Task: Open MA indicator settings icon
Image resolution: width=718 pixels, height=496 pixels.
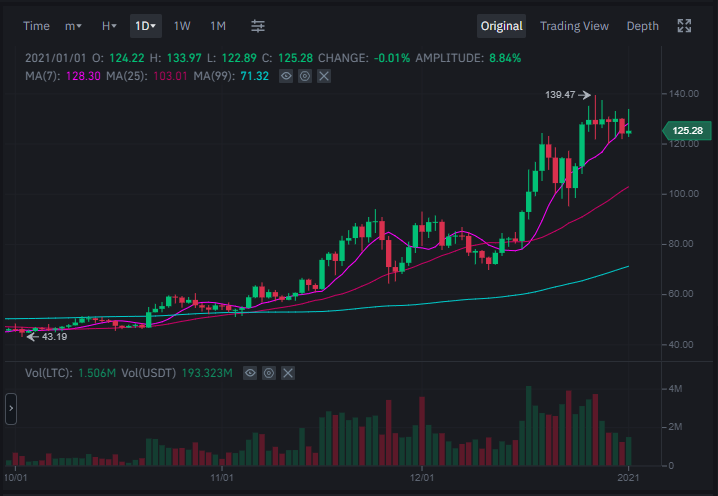Action: [x=305, y=76]
